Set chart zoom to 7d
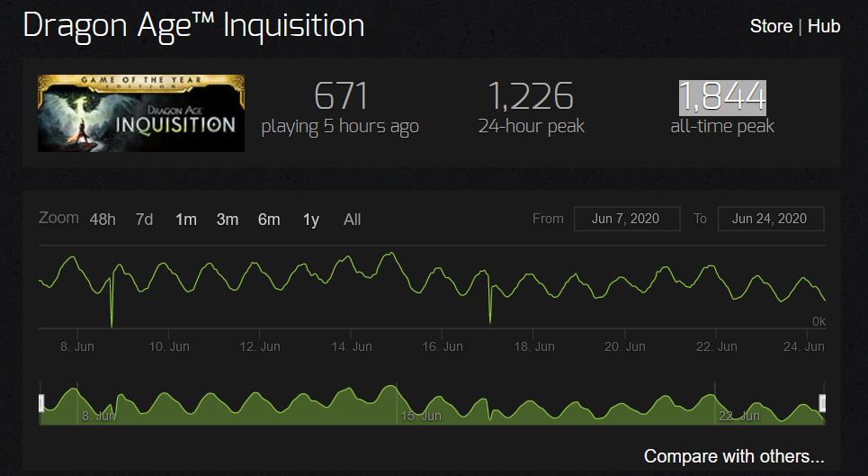Image resolution: width=868 pixels, height=476 pixels. click(x=144, y=220)
